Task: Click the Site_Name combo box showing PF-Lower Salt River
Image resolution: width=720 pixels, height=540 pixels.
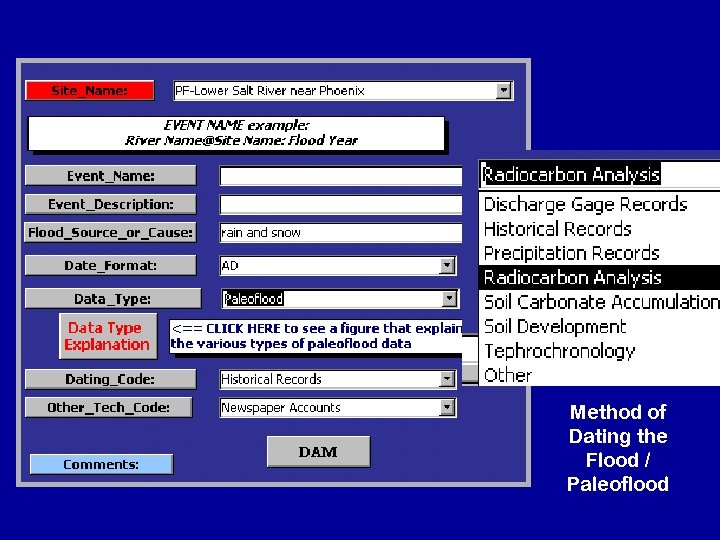Action: [343, 90]
